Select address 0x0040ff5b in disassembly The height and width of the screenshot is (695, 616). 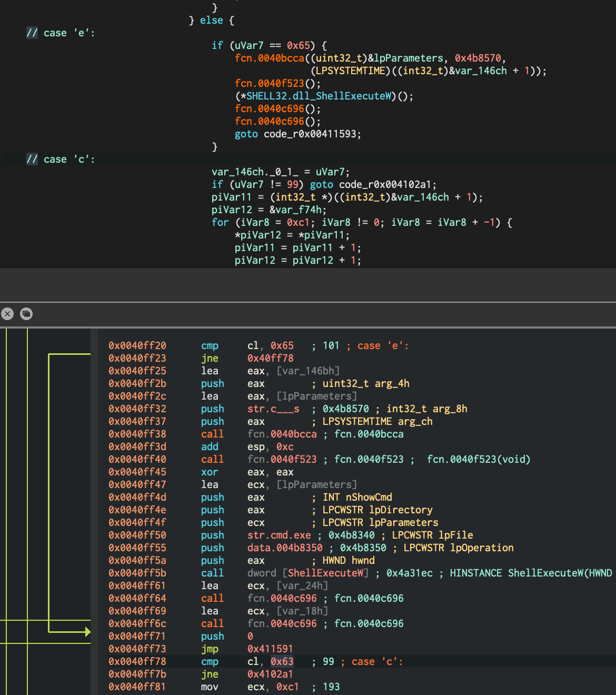point(137,573)
